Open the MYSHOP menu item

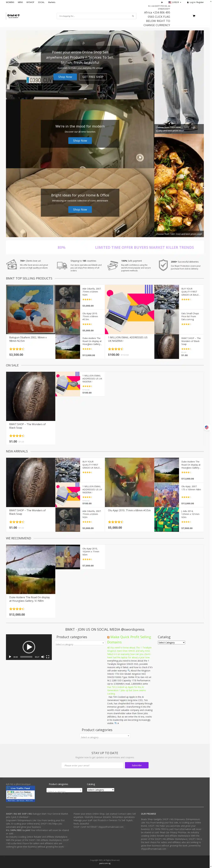[x=30, y=2]
